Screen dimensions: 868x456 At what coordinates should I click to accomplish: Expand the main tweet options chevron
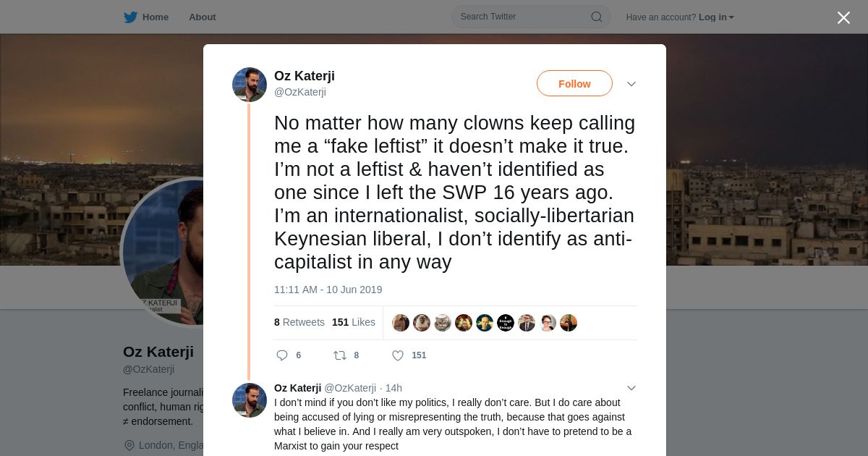[x=631, y=84]
